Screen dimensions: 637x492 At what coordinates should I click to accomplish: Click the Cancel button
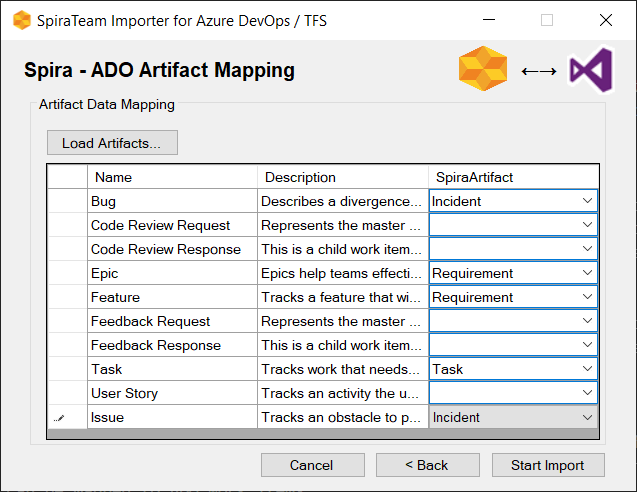(312, 465)
